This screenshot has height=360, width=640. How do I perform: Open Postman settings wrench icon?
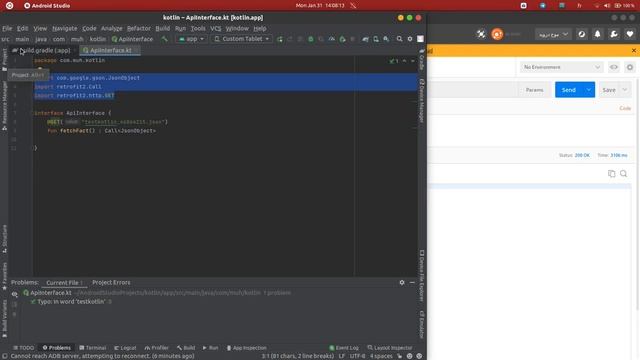click(x=614, y=34)
